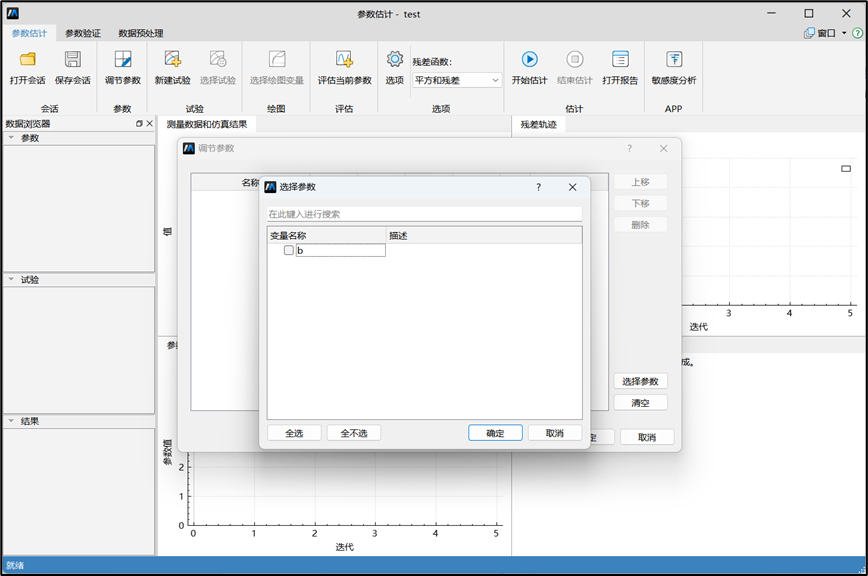This screenshot has width=868, height=576.
Task: Close the 选择参数 dialog with X
Action: click(x=572, y=187)
